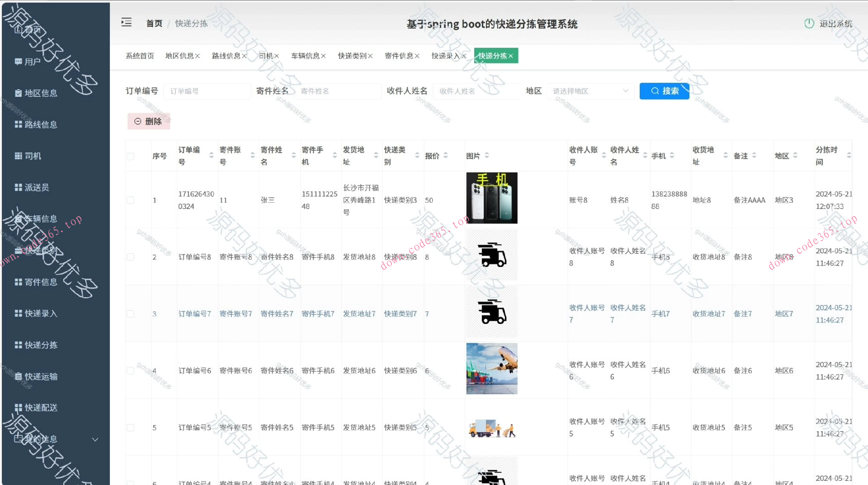Switch to the 系统首页 tab

pos(139,56)
